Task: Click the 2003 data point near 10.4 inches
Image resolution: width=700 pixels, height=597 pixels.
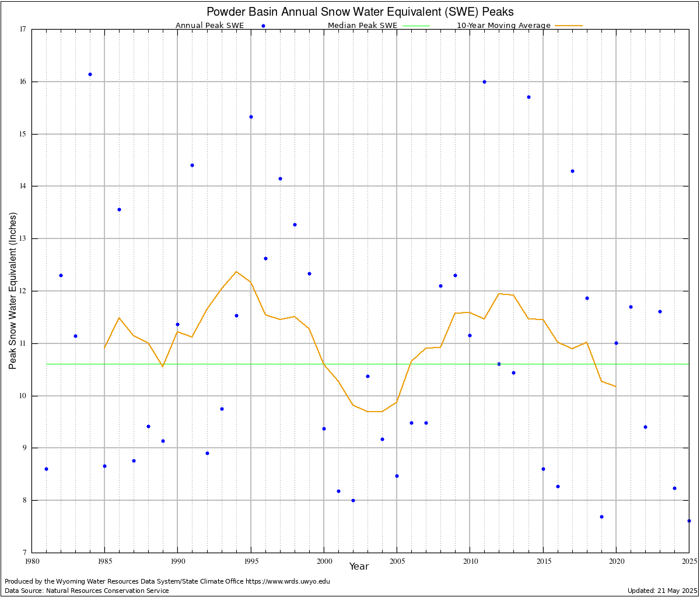Action: [367, 376]
